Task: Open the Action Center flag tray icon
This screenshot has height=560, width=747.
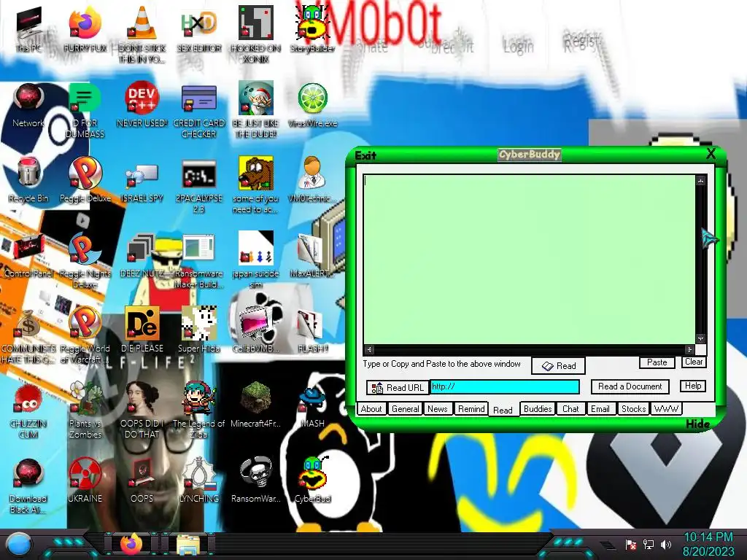Action: coord(631,544)
